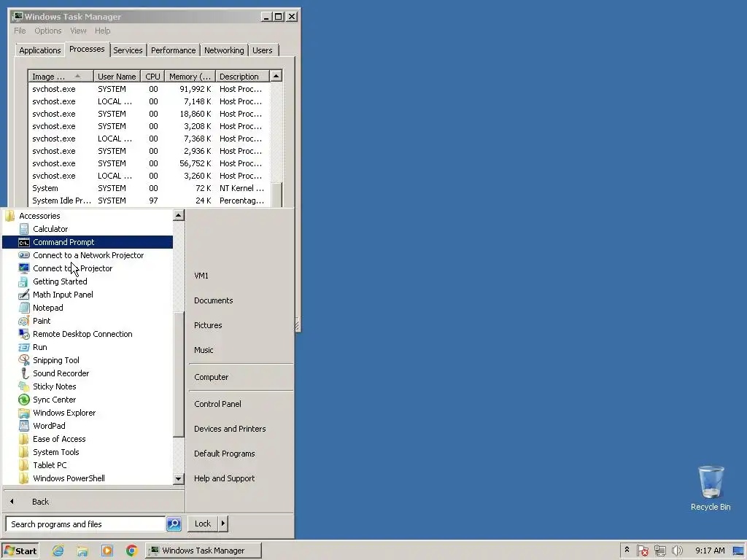
Task: Launch Sticky Notes
Action: (54, 386)
